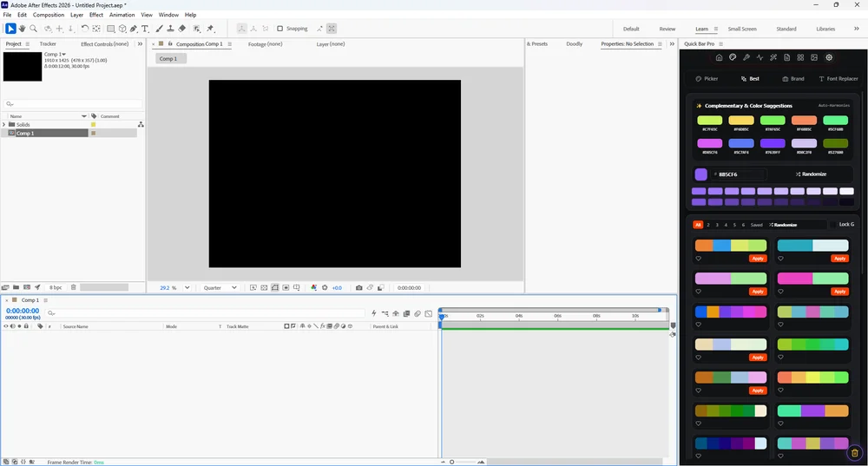Image resolution: width=868 pixels, height=466 pixels.
Task: Select the Pen tool
Action: pyautogui.click(x=134, y=29)
